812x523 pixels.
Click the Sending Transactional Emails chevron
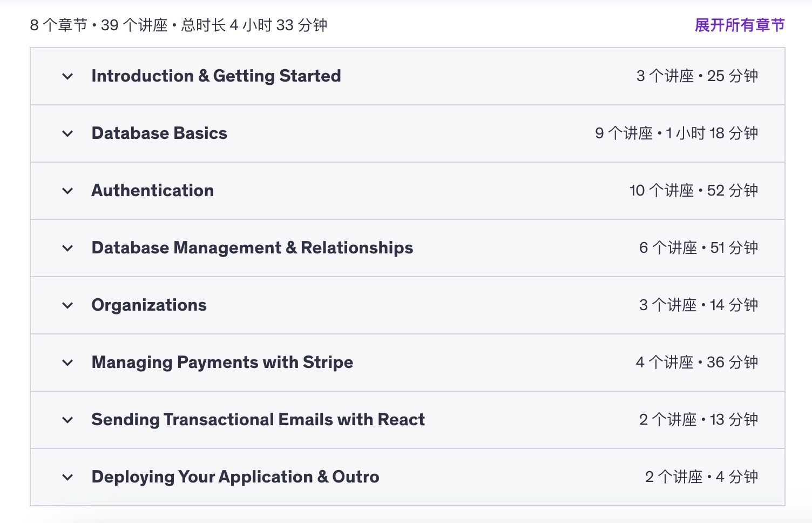tap(67, 420)
